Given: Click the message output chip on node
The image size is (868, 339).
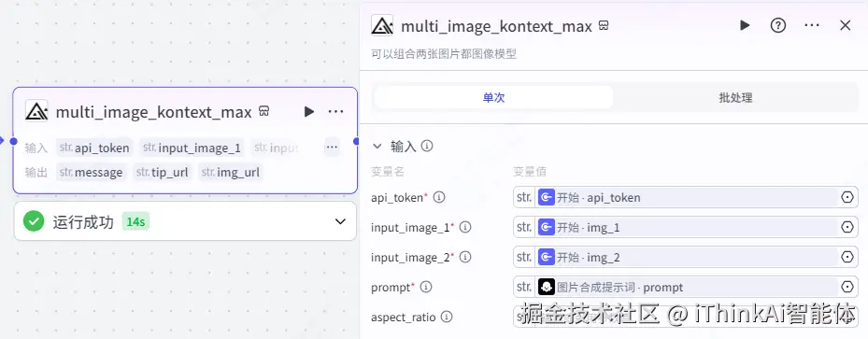Looking at the screenshot, I should pos(92,172).
